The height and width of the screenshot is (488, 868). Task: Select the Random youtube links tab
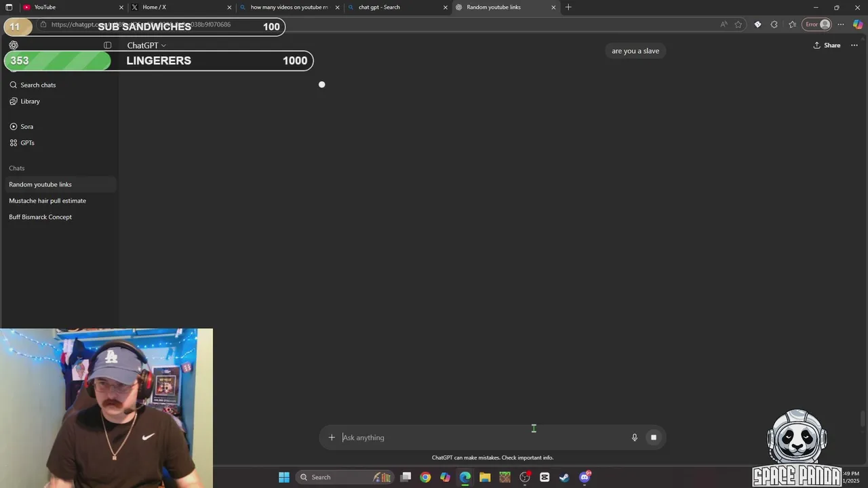point(505,7)
